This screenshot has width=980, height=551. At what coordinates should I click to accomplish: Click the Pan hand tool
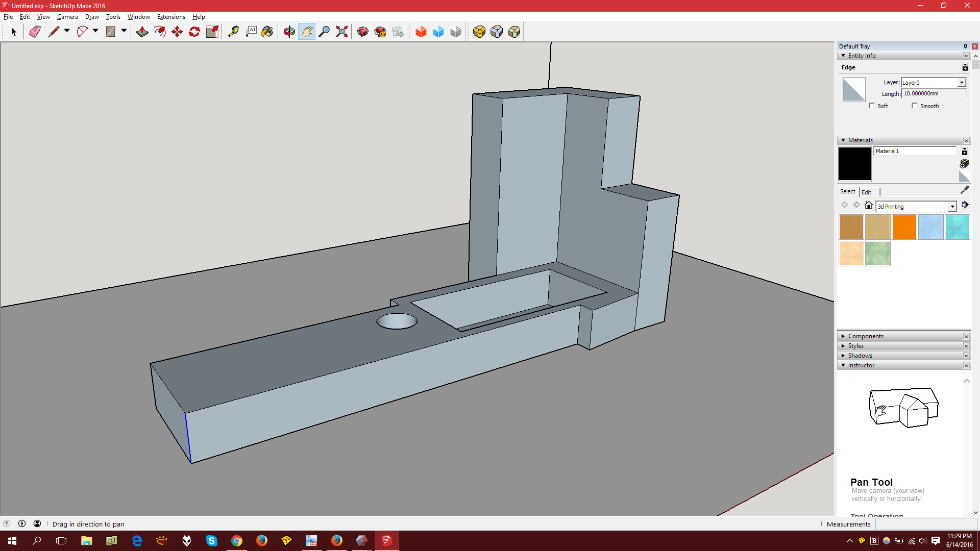(307, 32)
